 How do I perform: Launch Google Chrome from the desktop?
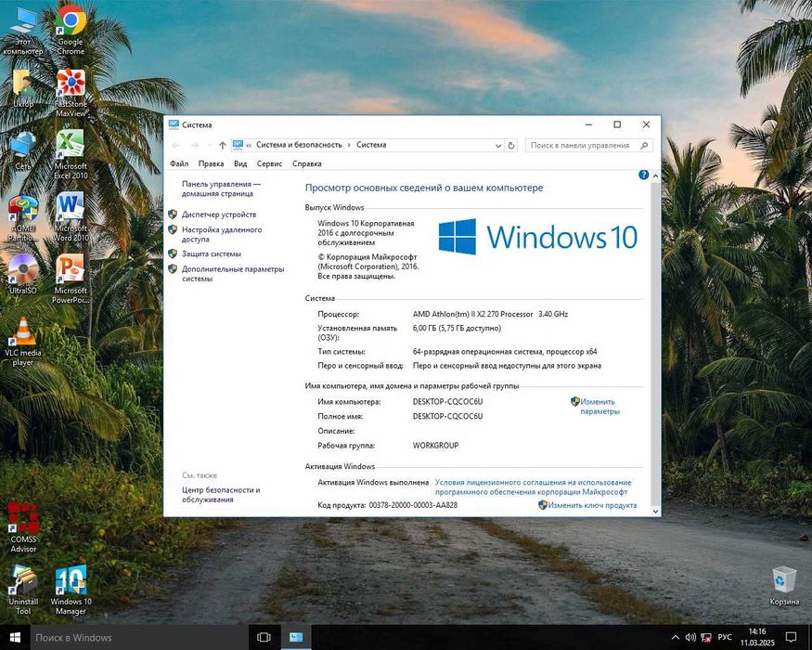[71, 30]
